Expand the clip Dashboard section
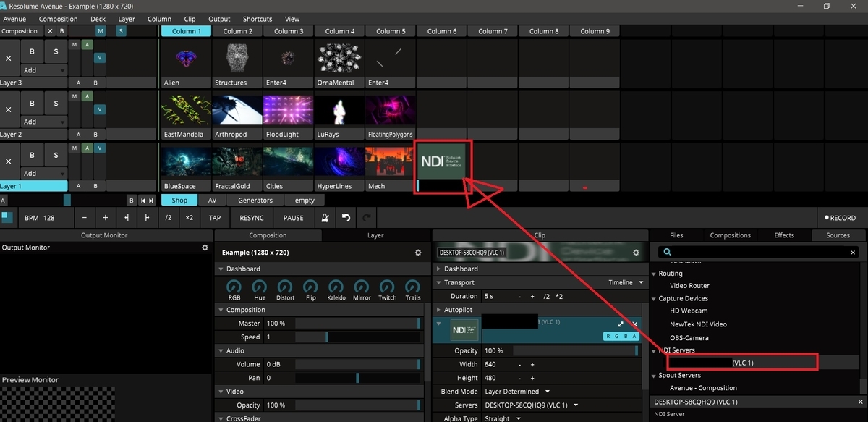 438,269
